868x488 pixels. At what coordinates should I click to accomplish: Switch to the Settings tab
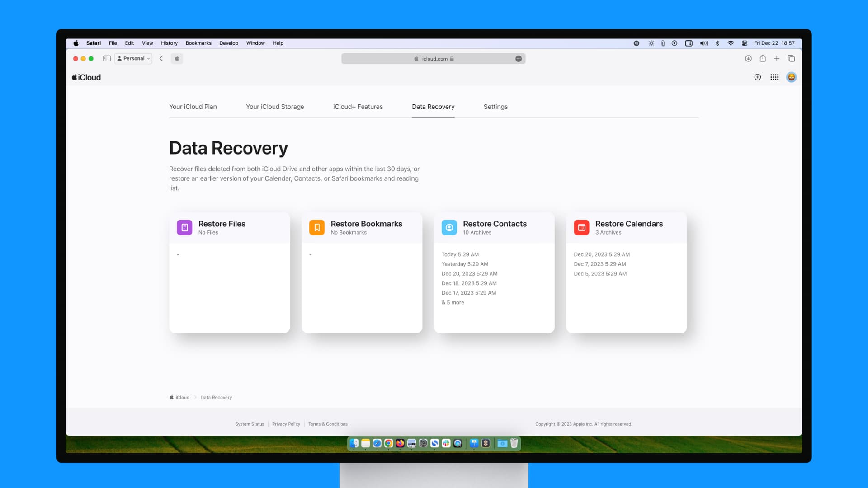pyautogui.click(x=495, y=107)
